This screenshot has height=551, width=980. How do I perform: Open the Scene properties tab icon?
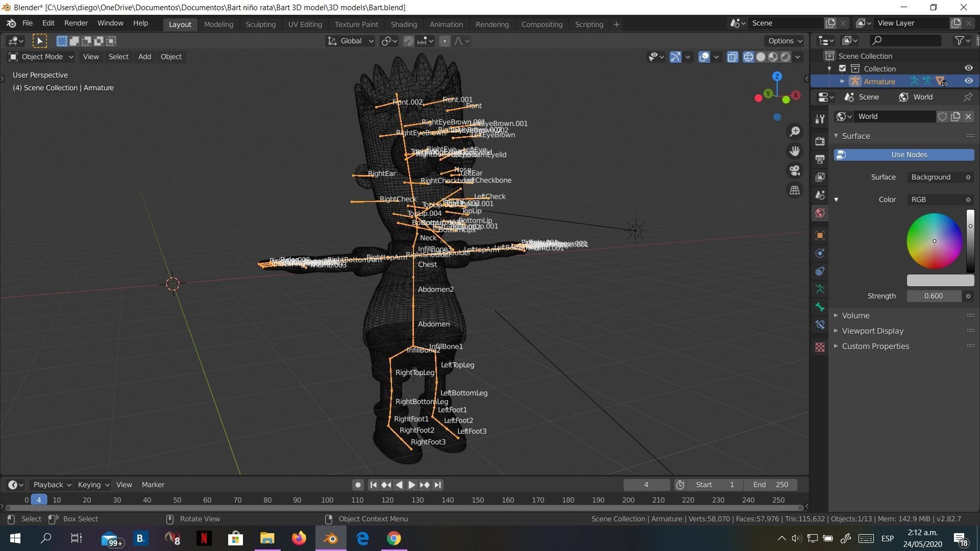tap(820, 195)
